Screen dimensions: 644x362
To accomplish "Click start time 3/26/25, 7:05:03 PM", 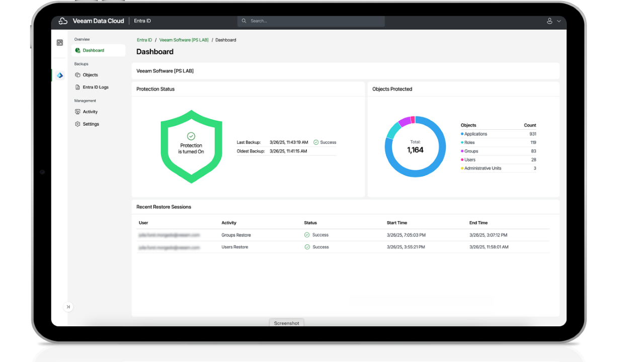I will (406, 235).
